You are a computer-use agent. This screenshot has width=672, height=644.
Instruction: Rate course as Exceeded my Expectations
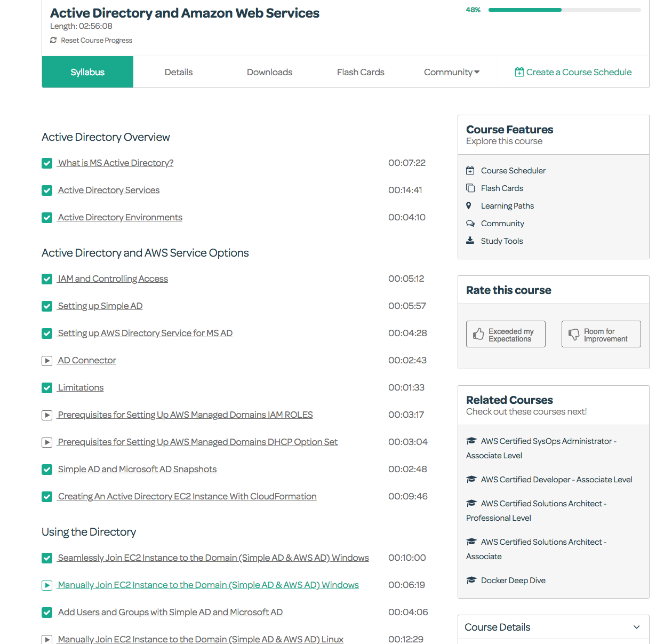[506, 334]
